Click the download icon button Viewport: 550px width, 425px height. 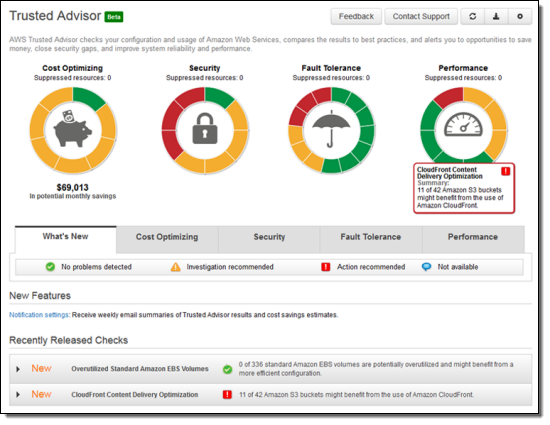[x=496, y=16]
